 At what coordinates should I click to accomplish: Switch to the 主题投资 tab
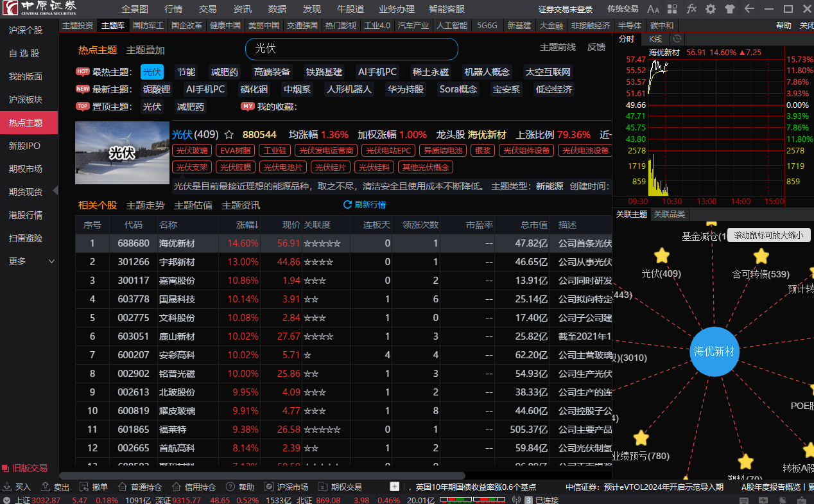(x=78, y=26)
